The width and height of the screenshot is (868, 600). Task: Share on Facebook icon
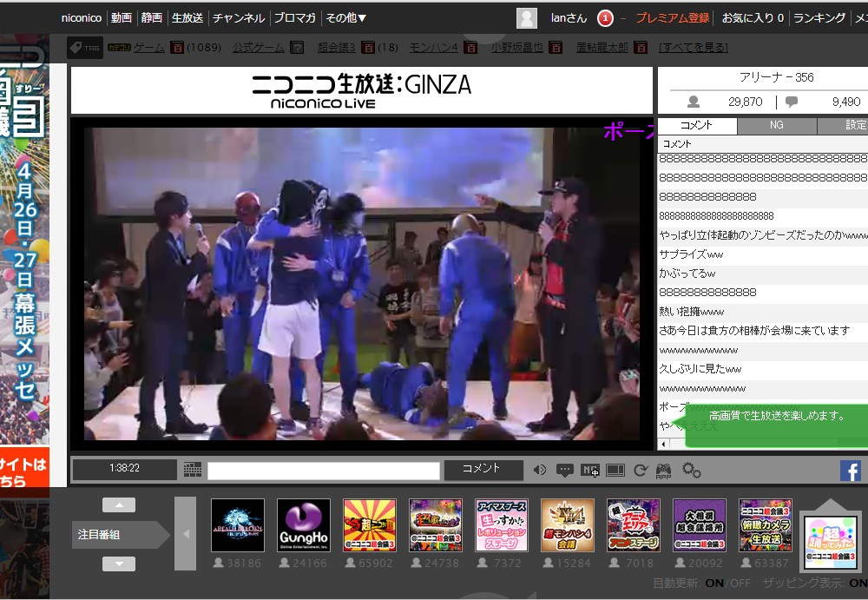(x=851, y=471)
